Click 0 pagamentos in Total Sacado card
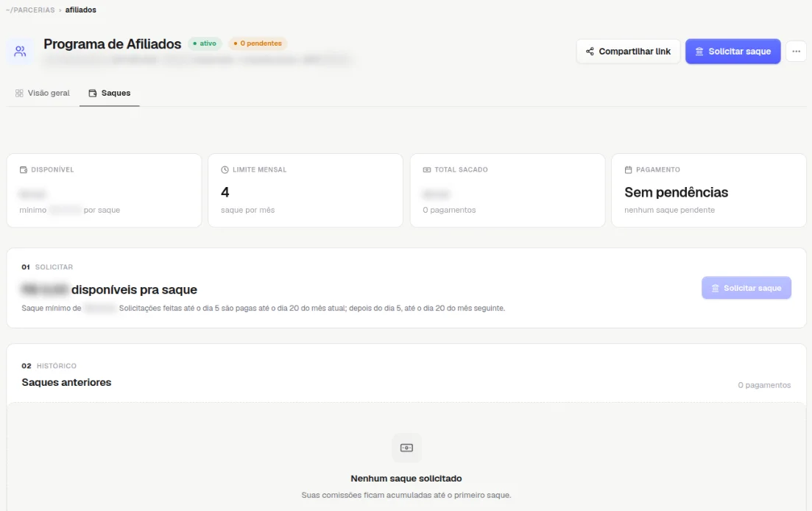 (x=449, y=210)
